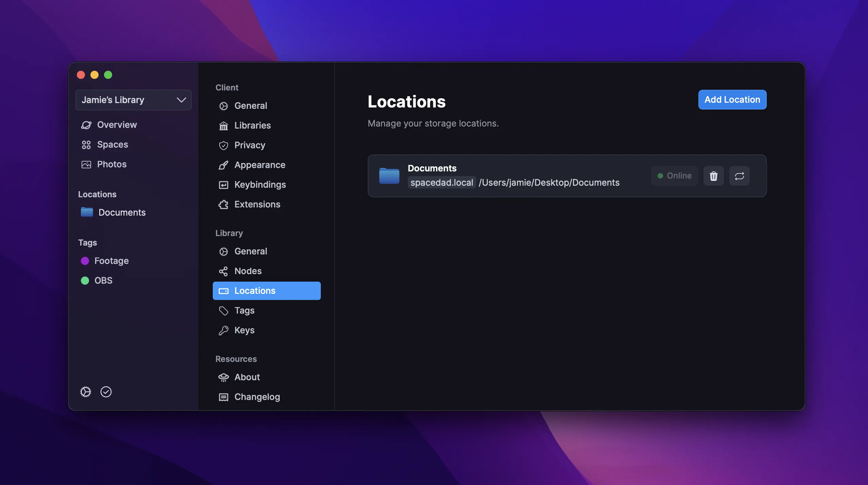
Task: Open the Extensions puzzle icon
Action: 223,204
